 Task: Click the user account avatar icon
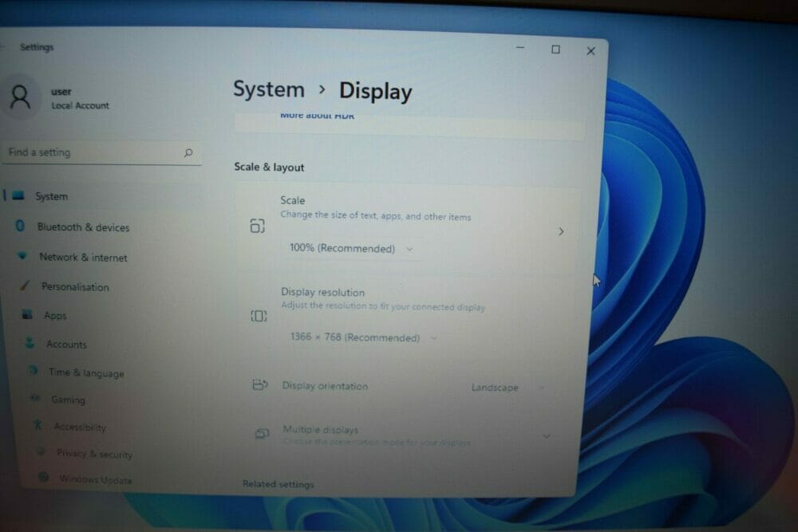[x=21, y=97]
